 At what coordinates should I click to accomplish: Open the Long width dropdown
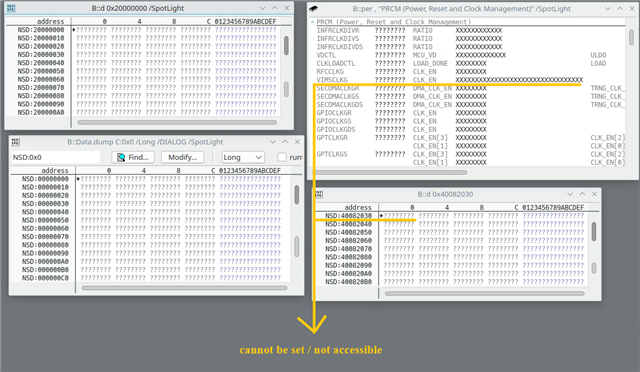click(242, 157)
